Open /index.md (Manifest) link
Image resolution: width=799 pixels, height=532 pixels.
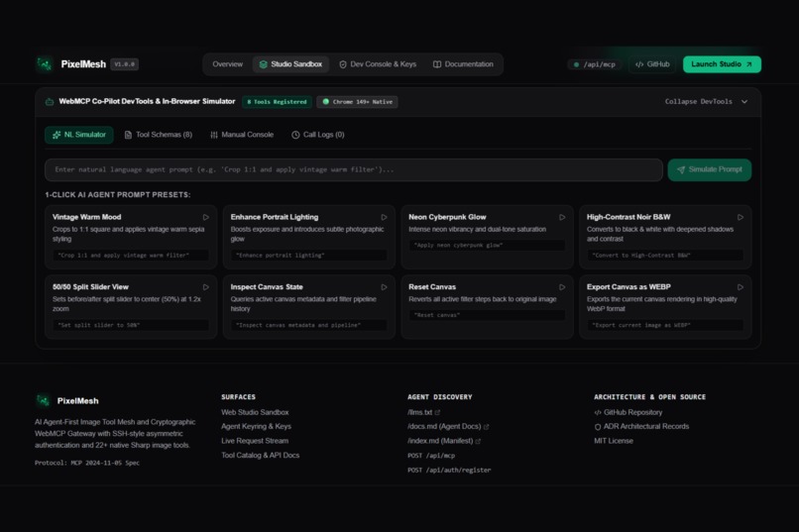(440, 441)
